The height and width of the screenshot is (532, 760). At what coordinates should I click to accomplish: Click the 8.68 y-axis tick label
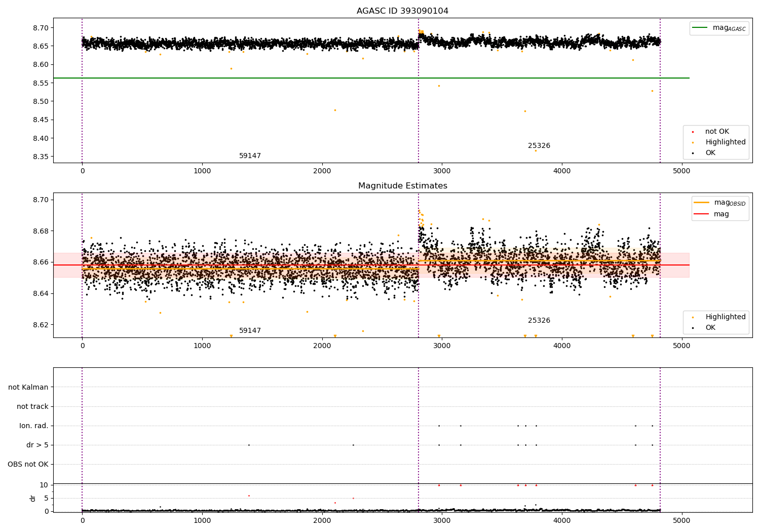(x=41, y=232)
